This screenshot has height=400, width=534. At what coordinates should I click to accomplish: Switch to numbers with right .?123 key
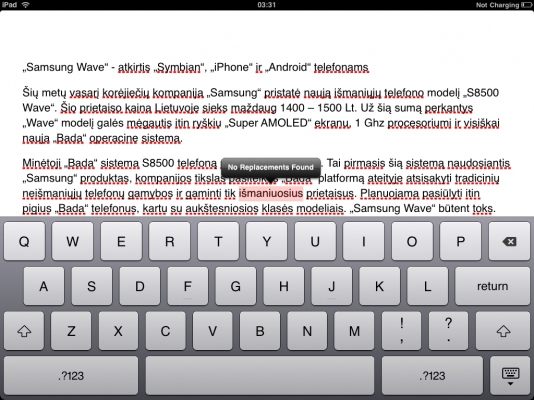(x=432, y=375)
